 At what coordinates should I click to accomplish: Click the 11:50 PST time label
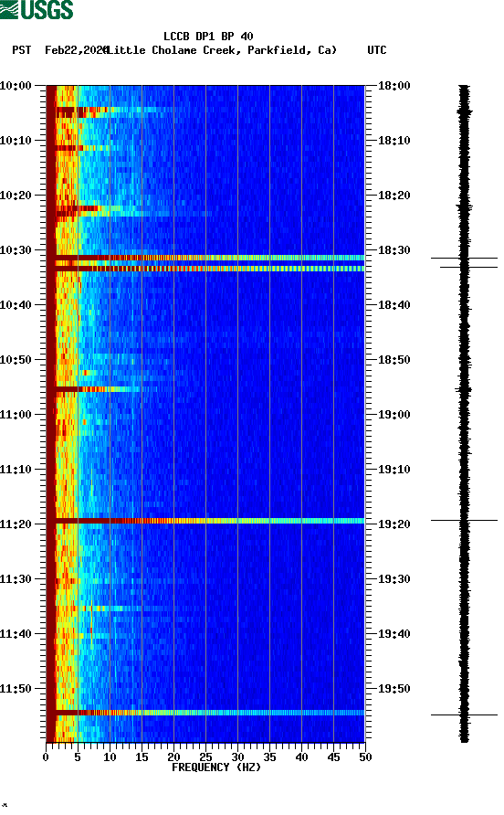pos(16,689)
